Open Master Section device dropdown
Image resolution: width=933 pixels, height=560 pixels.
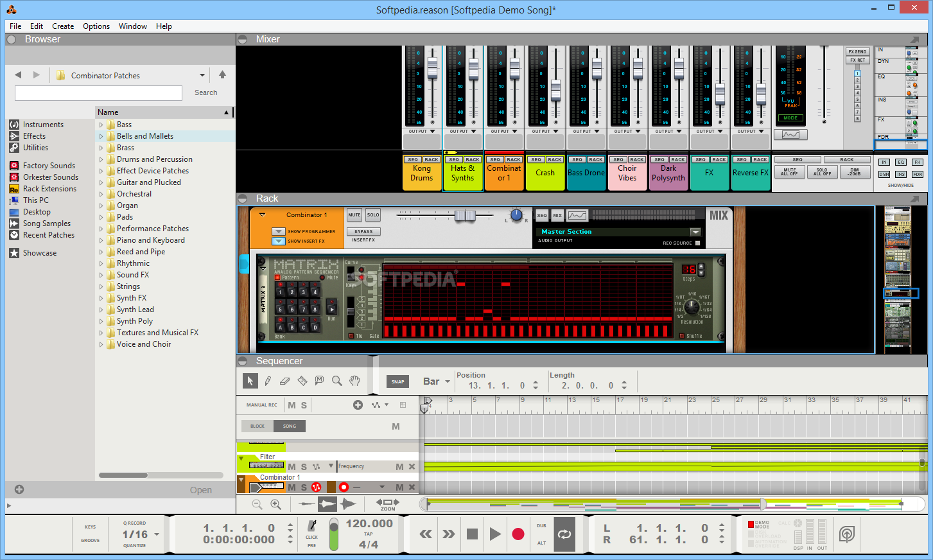(695, 232)
